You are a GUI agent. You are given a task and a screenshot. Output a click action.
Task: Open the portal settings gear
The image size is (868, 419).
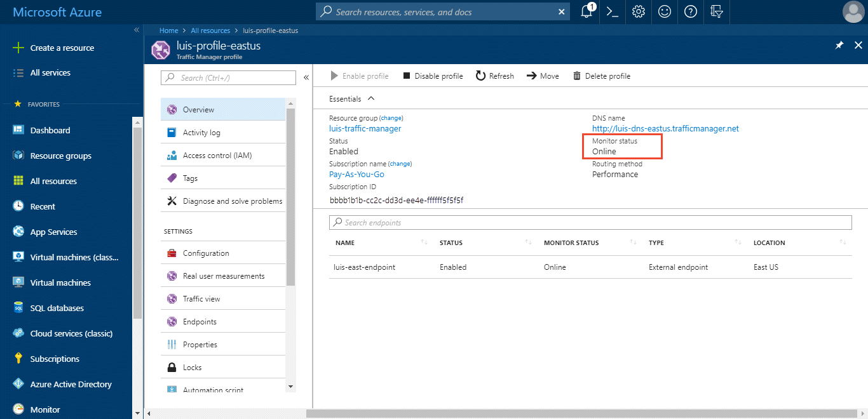click(639, 11)
